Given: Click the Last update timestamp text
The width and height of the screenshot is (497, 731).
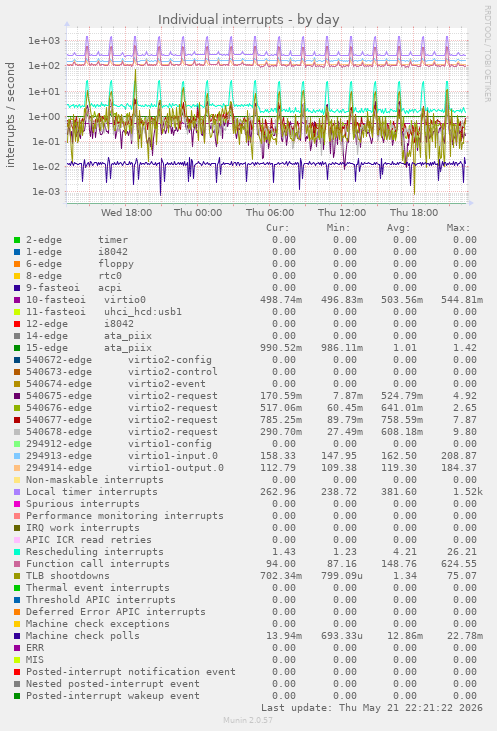Looking at the screenshot, I should 372,708.
